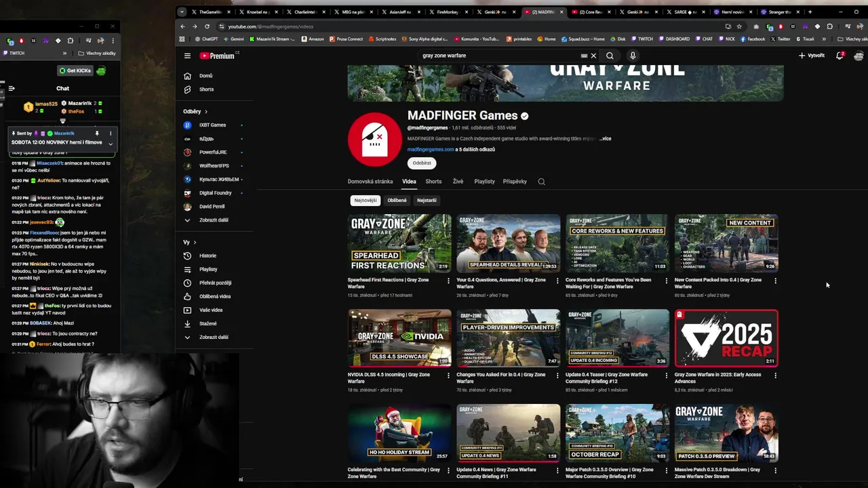Screen dimensions: 868x488
Task: Open the ChatGPT bookmark
Action: point(206,39)
